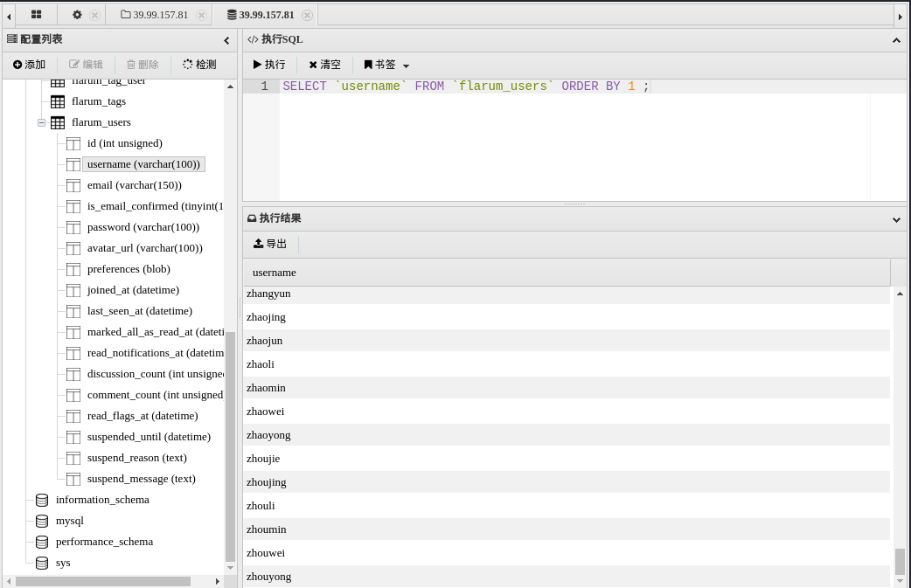The height and width of the screenshot is (588, 911).
Task: Click the mysql database icon
Action: 42,521
